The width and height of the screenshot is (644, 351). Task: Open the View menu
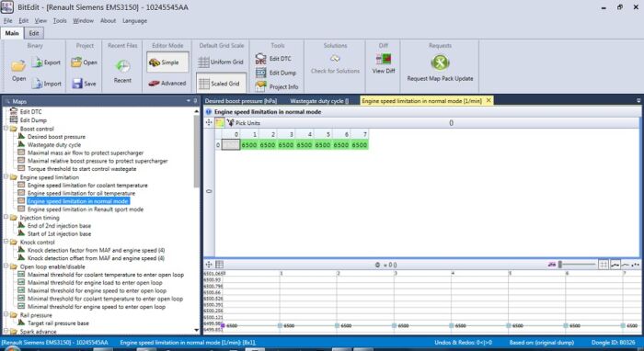(x=40, y=20)
